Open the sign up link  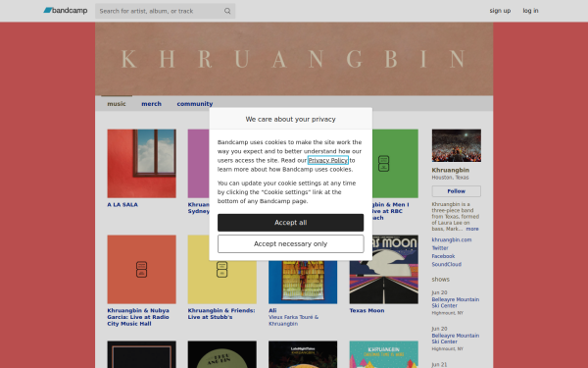point(500,11)
